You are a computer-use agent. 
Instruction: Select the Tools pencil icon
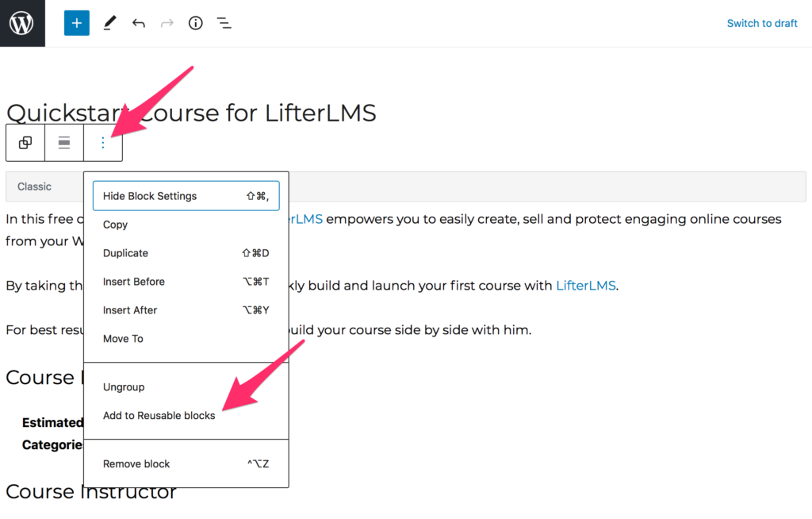click(109, 23)
